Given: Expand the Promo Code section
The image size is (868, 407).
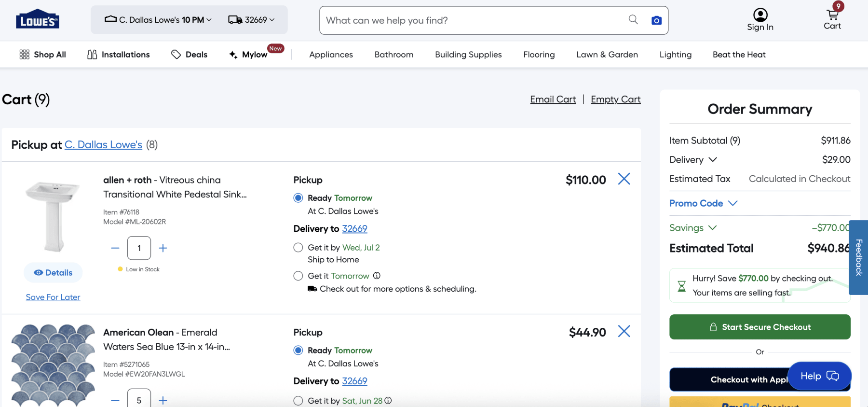Looking at the screenshot, I should tap(703, 203).
